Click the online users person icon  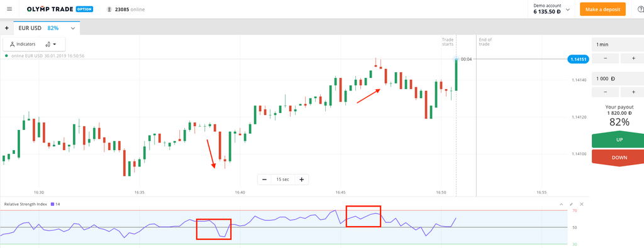(x=109, y=9)
